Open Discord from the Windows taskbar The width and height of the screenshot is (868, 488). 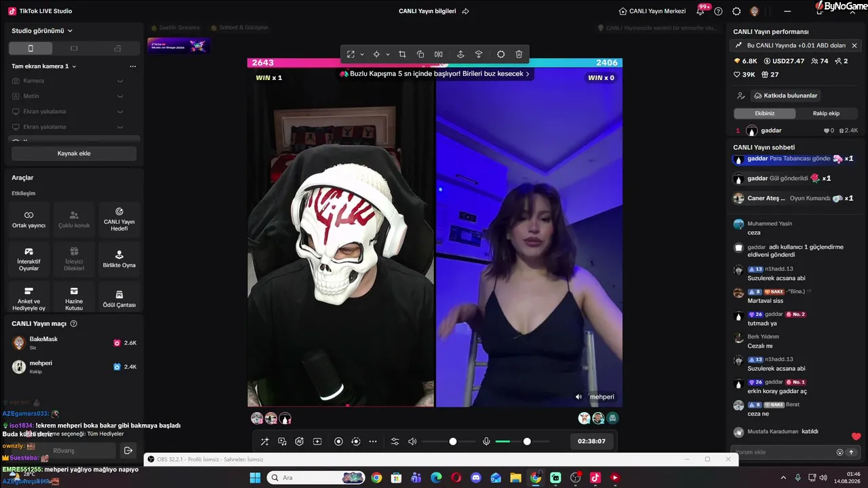(x=476, y=478)
